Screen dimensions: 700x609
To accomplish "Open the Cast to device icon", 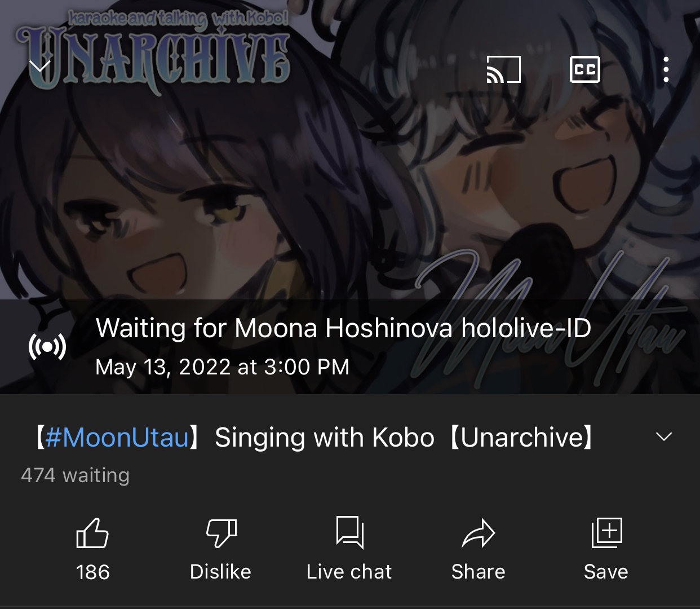I will (503, 69).
